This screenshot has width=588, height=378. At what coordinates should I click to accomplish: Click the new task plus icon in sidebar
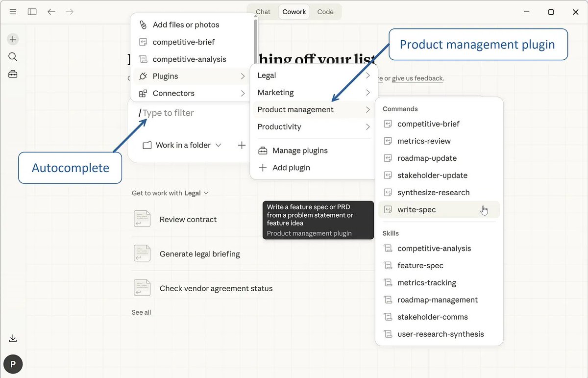click(13, 39)
